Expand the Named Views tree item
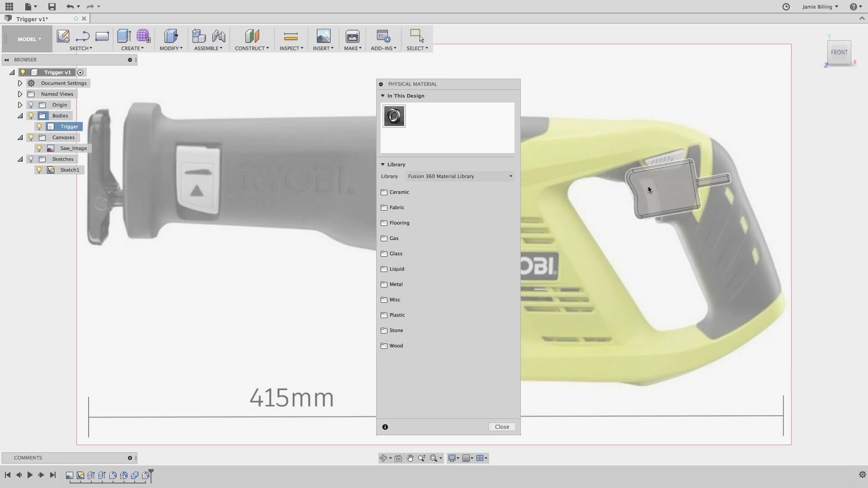 [20, 94]
